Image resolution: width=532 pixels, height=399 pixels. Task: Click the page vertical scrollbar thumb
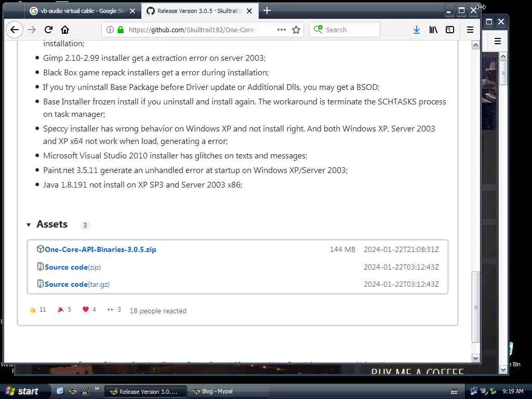476,307
